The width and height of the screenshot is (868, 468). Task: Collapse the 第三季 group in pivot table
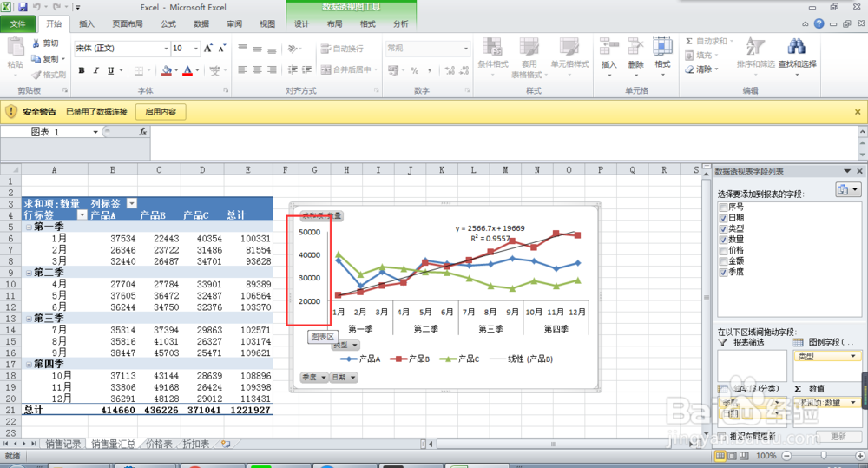click(x=29, y=319)
